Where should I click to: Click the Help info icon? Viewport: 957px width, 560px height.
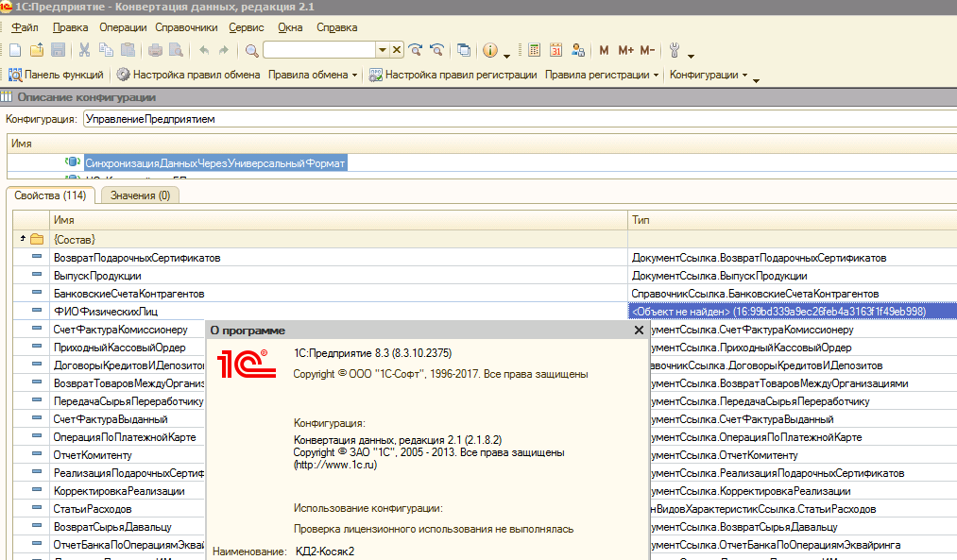point(489,50)
